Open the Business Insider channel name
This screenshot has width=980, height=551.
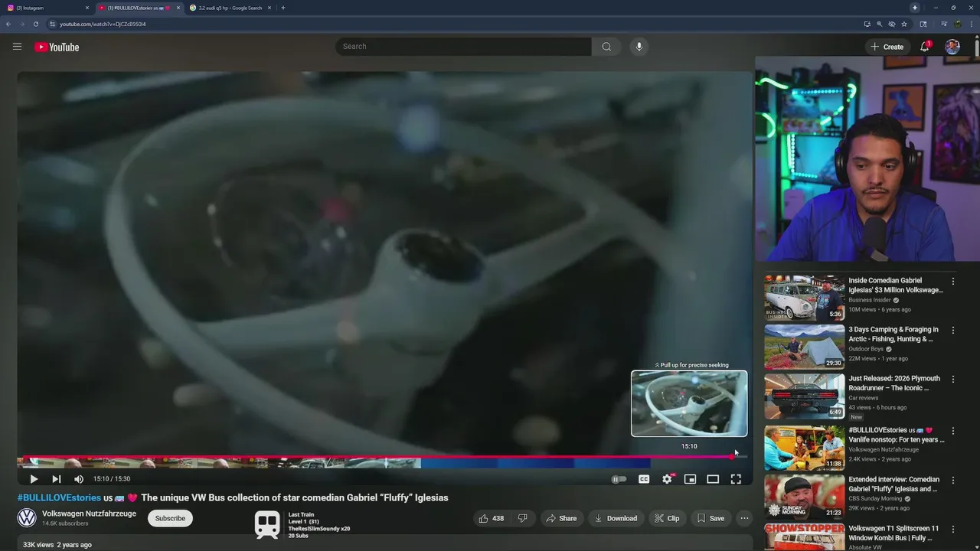point(870,300)
